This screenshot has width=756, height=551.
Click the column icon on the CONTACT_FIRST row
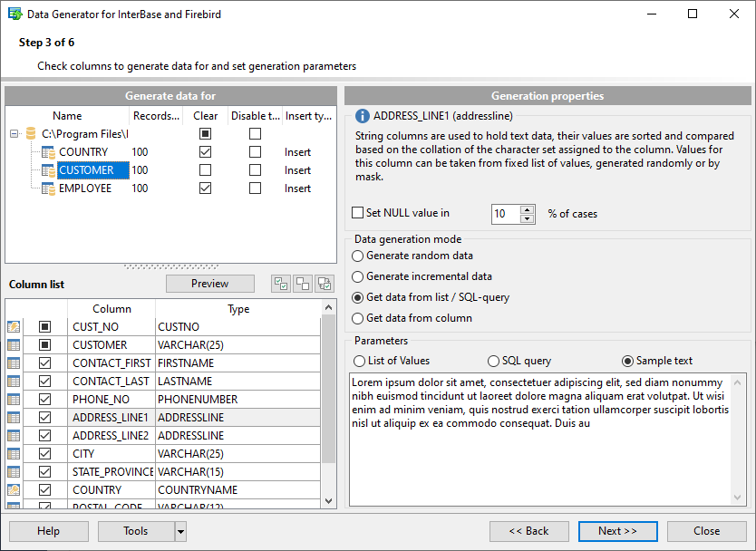tap(14, 363)
